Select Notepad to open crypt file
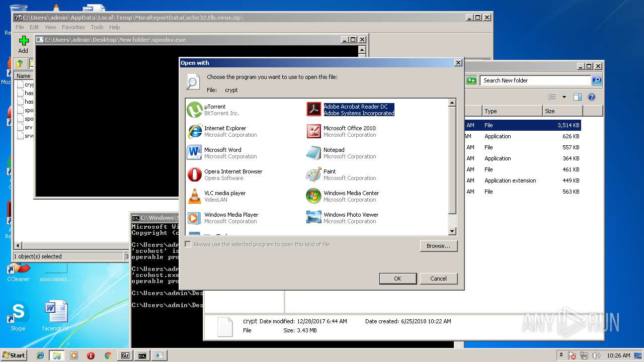This screenshot has height=362, width=644. click(342, 153)
